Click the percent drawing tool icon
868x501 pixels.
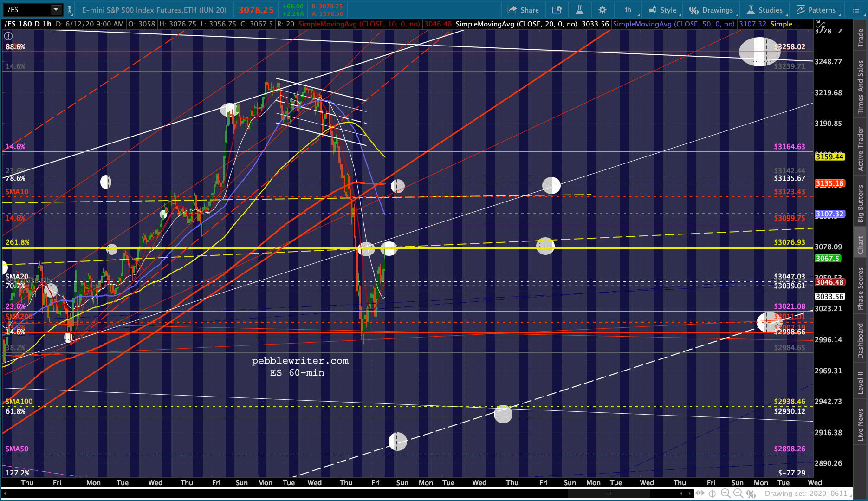pyautogui.click(x=751, y=494)
